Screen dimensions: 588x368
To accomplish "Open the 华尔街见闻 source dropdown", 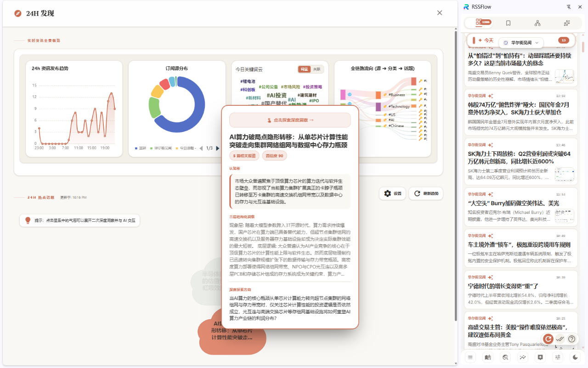I will coord(521,42).
